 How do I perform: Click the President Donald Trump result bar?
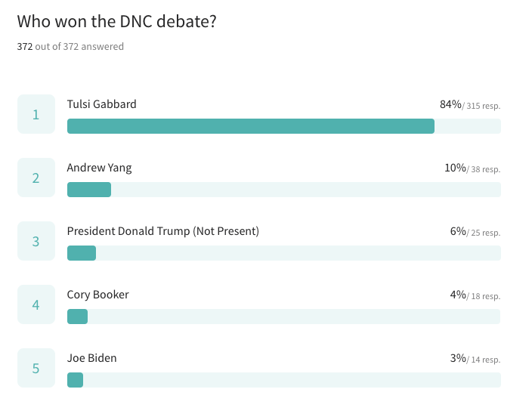pyautogui.click(x=284, y=253)
